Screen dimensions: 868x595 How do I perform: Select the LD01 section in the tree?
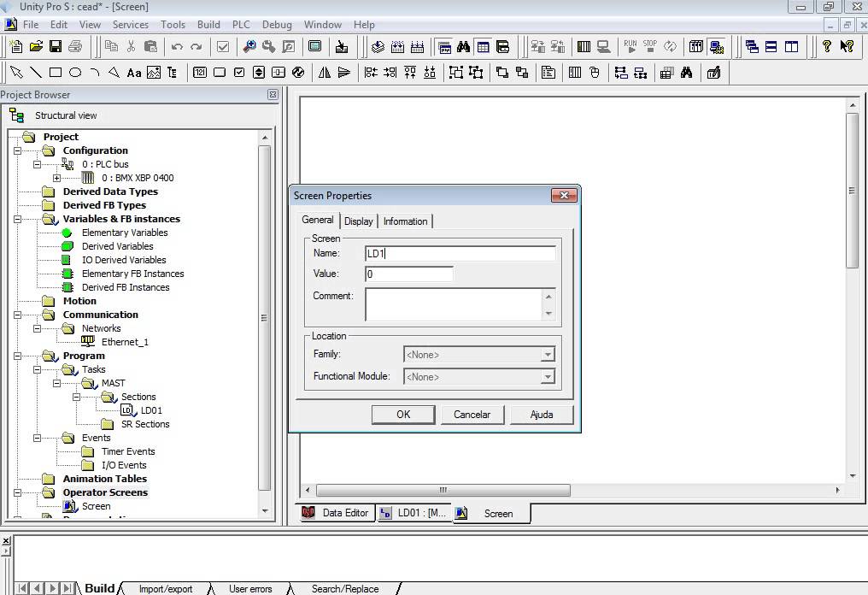(151, 410)
